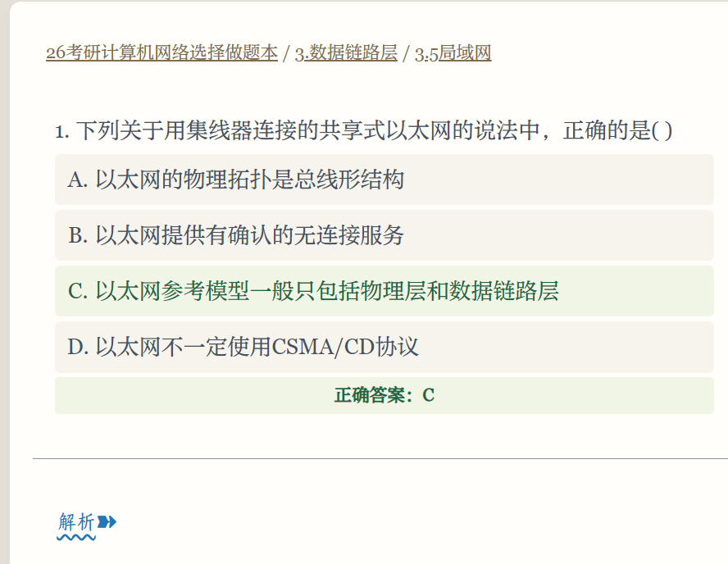
Task: Go to 3.数据链路层 breadcrumb
Action: click(346, 53)
